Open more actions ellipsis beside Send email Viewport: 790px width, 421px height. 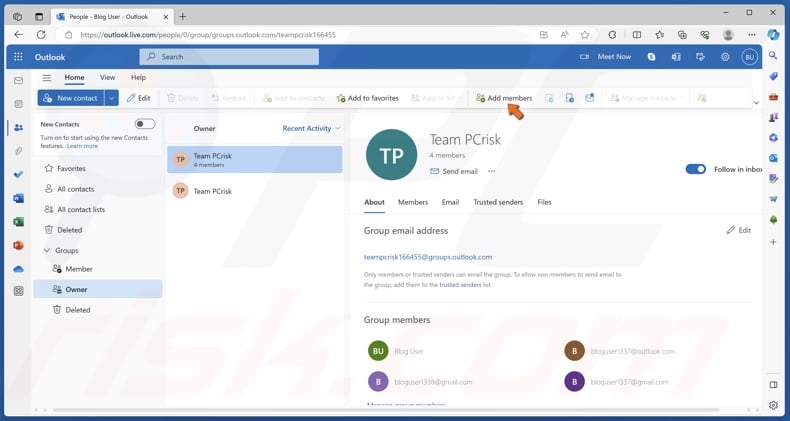click(x=491, y=171)
